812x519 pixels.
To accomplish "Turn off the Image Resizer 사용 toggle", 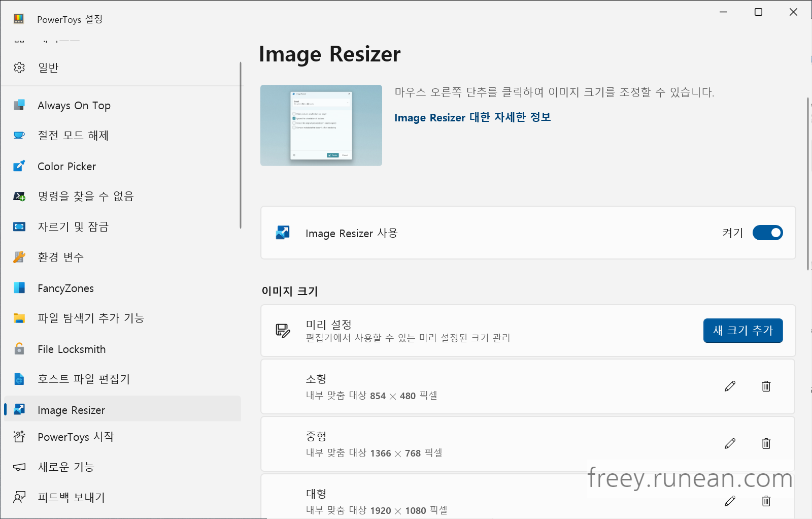I will [x=767, y=233].
